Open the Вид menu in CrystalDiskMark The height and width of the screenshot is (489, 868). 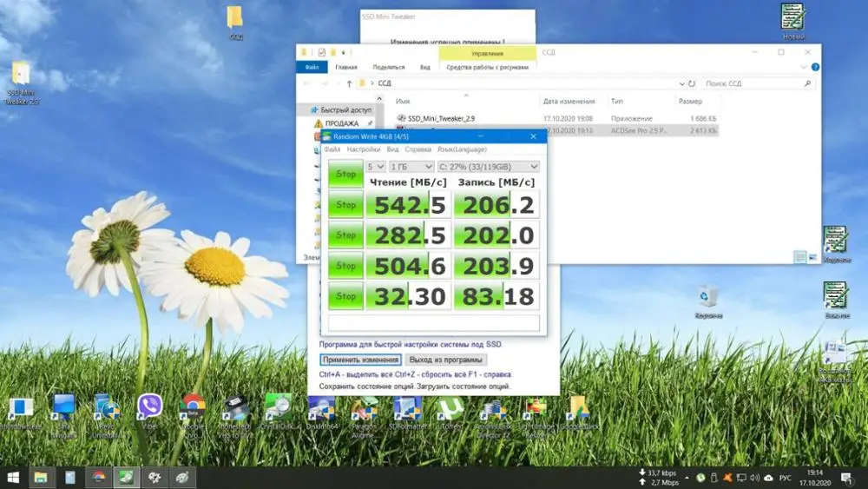(x=392, y=149)
